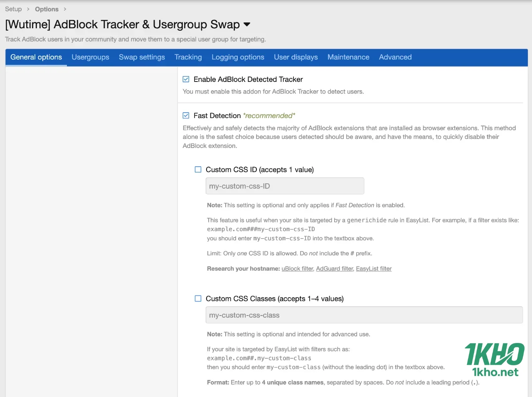
Task: Open the Advanced tab
Action: pos(395,57)
